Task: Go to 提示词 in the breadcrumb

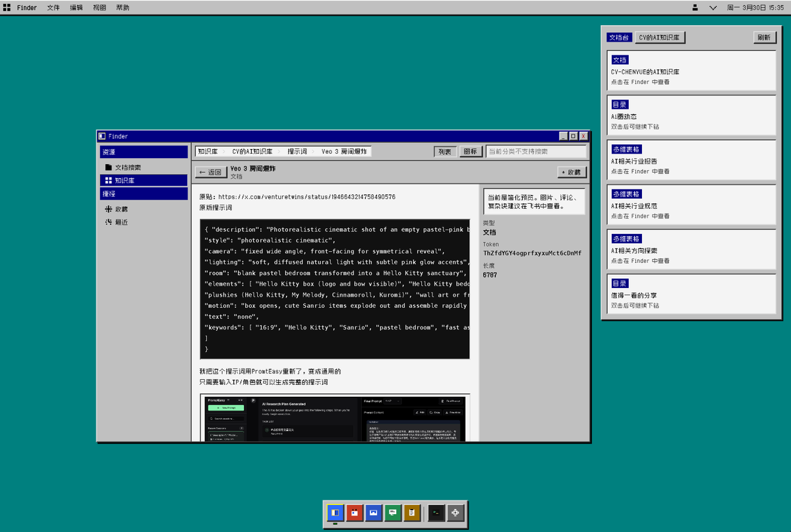Action: pos(297,151)
